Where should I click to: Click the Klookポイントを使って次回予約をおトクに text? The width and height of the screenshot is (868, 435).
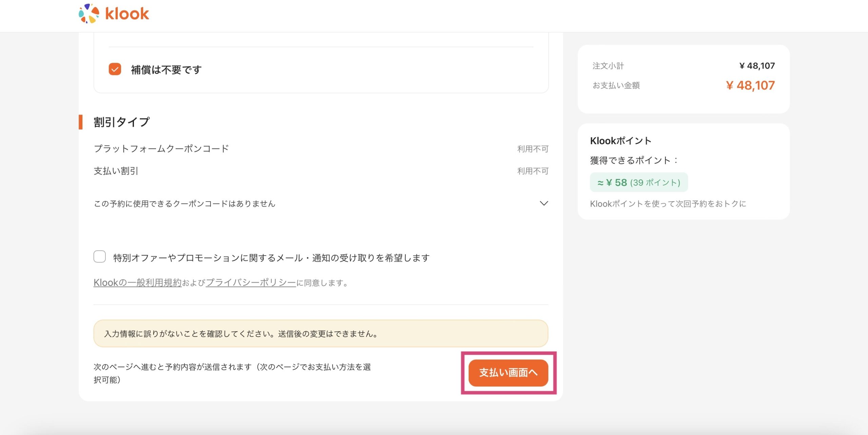point(668,204)
